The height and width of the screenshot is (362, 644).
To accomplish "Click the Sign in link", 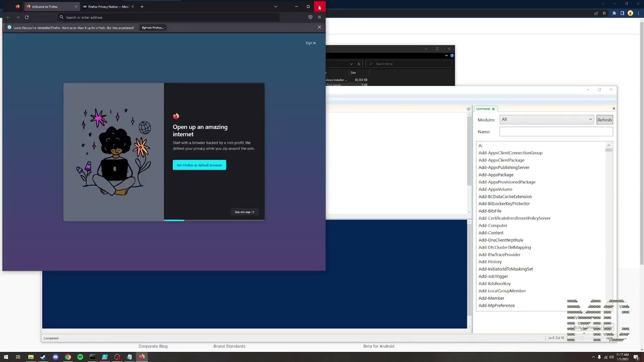I will coord(310,43).
